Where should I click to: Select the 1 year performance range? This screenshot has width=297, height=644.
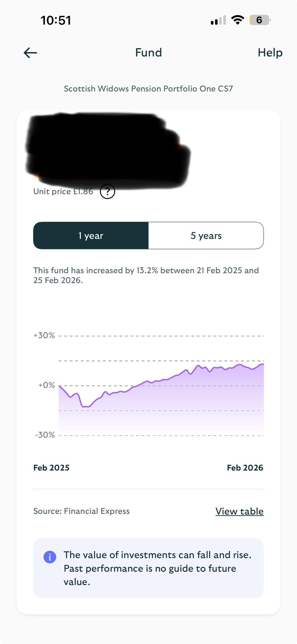(91, 236)
